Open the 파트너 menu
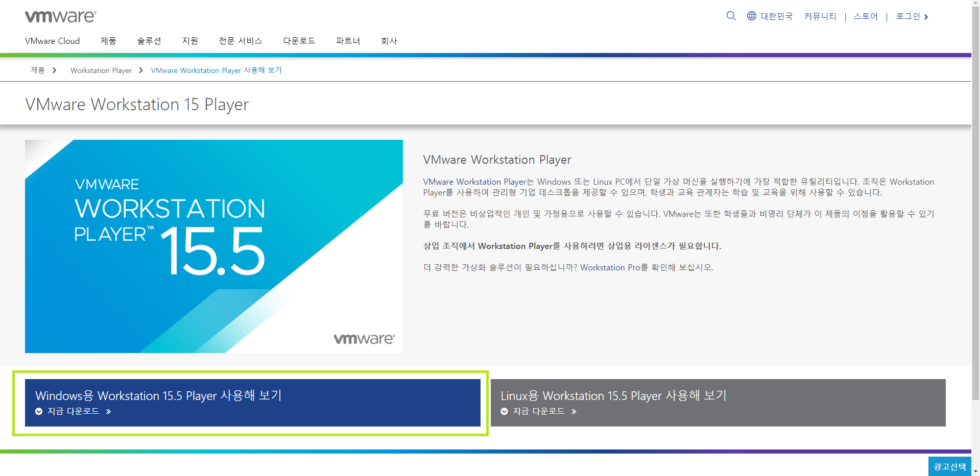 pos(348,41)
